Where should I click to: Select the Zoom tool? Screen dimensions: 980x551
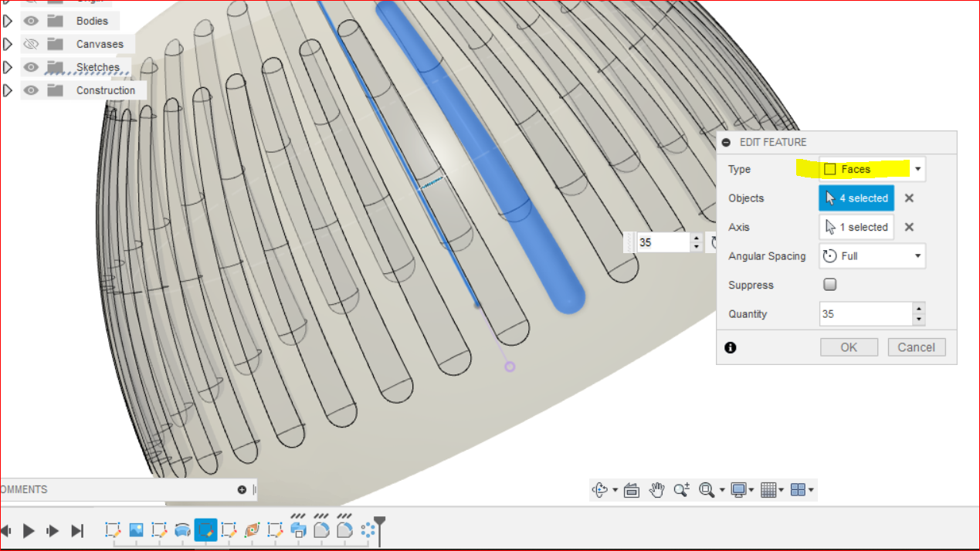(682, 489)
